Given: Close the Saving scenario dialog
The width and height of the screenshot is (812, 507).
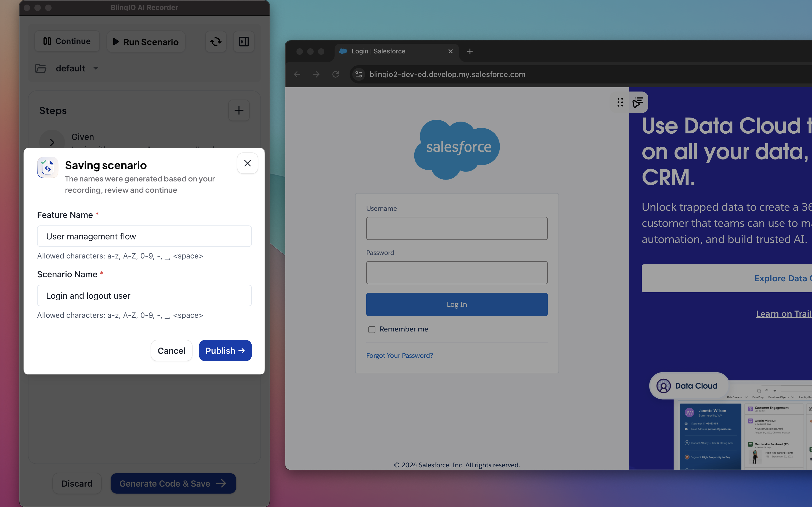Looking at the screenshot, I should coord(248,163).
